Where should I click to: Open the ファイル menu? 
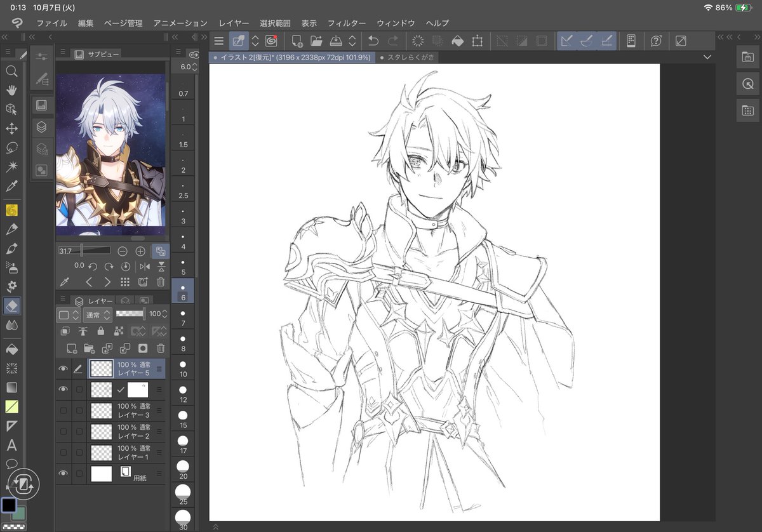(x=52, y=23)
